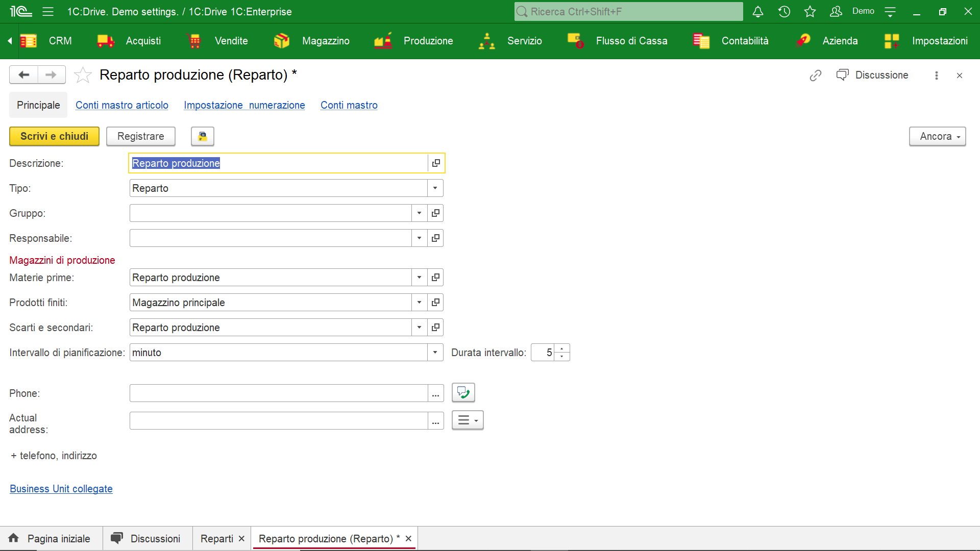Click the phone call icon button
This screenshot has height=551, width=980.
coord(463,392)
